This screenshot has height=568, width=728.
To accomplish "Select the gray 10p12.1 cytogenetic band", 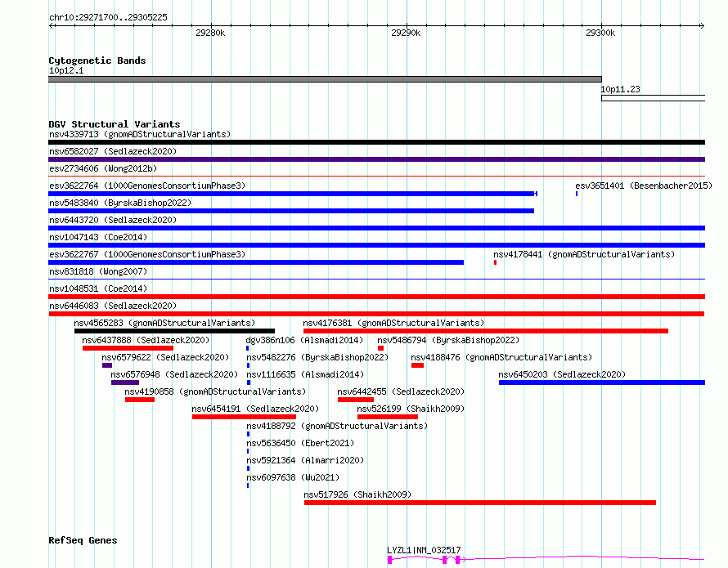I will click(325, 79).
